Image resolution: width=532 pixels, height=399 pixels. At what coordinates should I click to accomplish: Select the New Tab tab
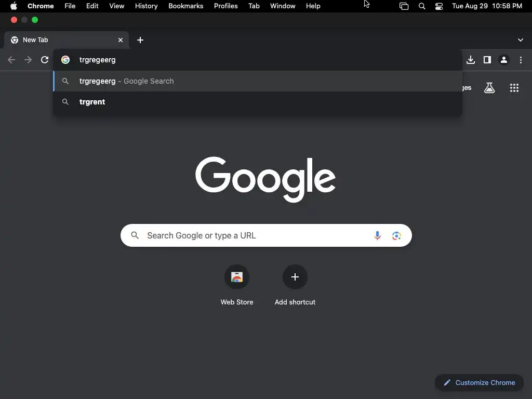click(66, 40)
